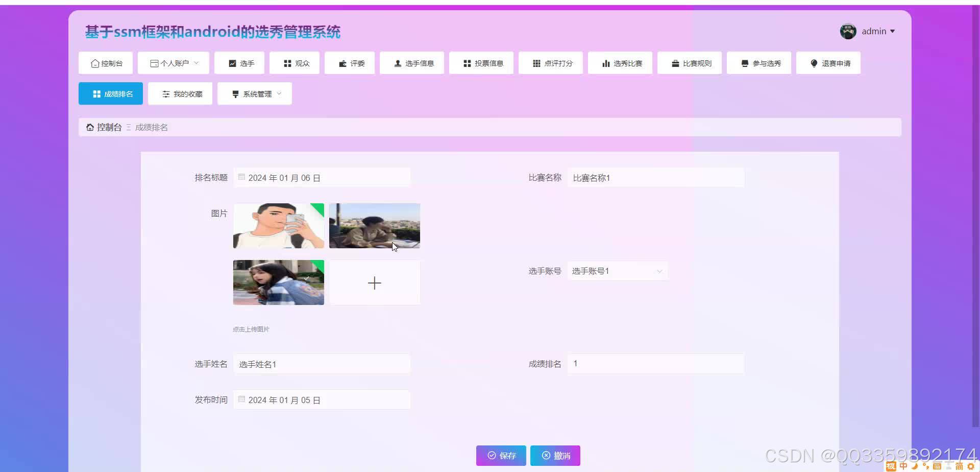Select the girl in plaid jacket thumbnail
This screenshot has height=472, width=980.
tap(279, 282)
